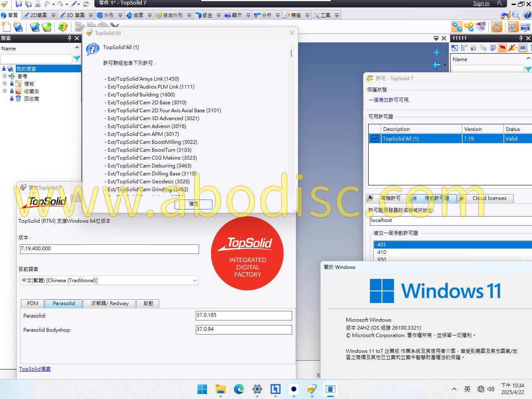Click the yellow box refresh icon
532x399 pixels.
click(63, 27)
